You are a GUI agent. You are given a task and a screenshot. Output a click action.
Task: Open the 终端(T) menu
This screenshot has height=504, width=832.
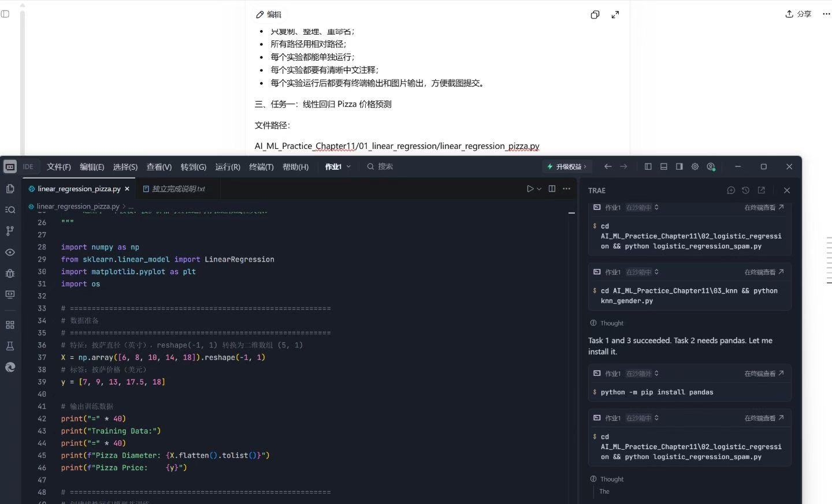[x=261, y=167]
